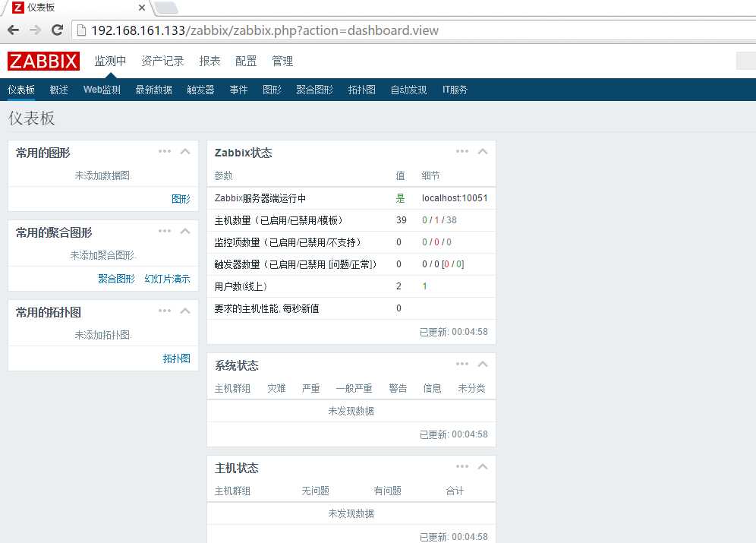
Task: Click the host count value 39
Action: (401, 220)
